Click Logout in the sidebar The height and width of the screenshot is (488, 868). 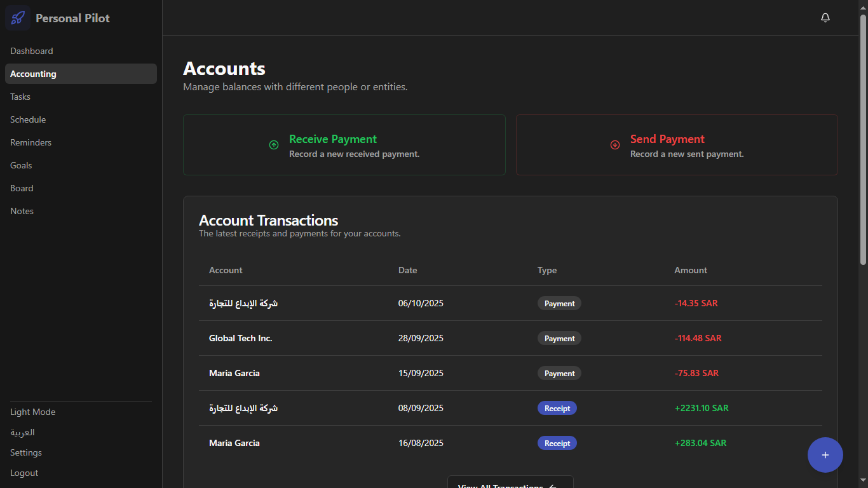[x=24, y=473]
